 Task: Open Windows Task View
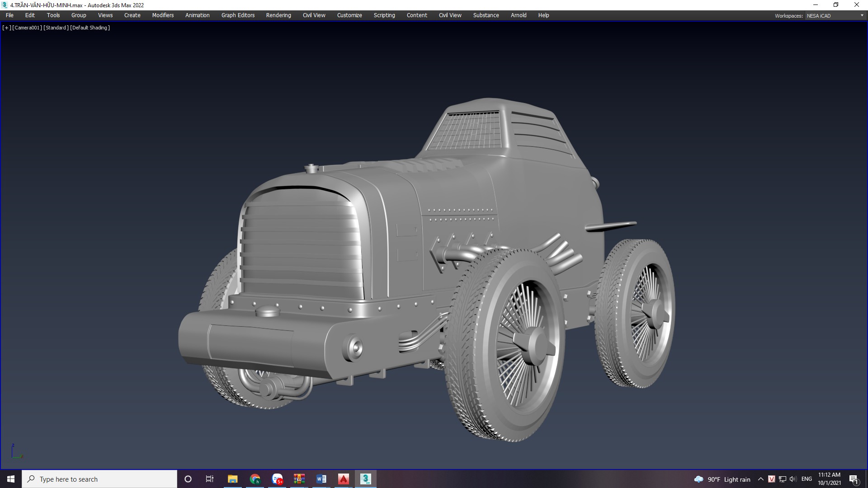point(210,479)
